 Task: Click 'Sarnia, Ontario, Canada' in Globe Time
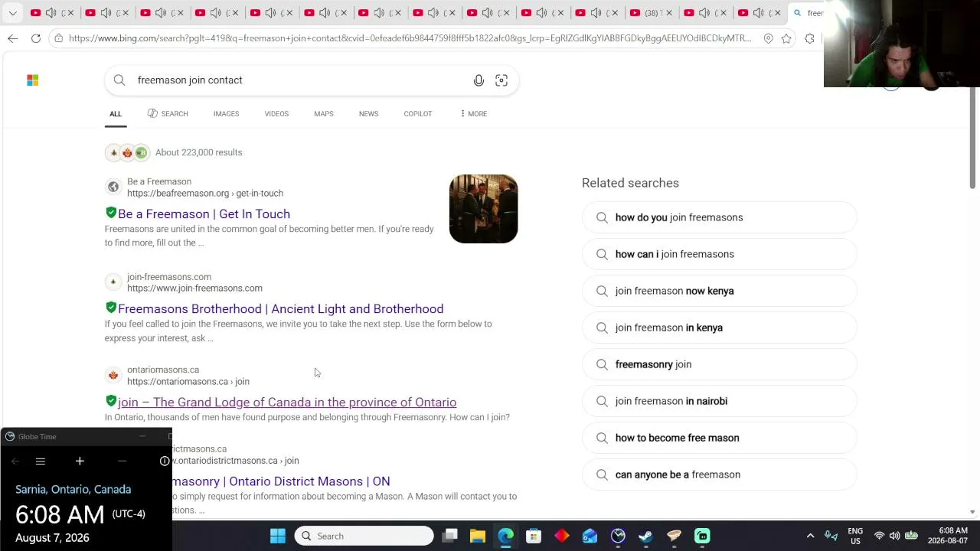coord(73,490)
